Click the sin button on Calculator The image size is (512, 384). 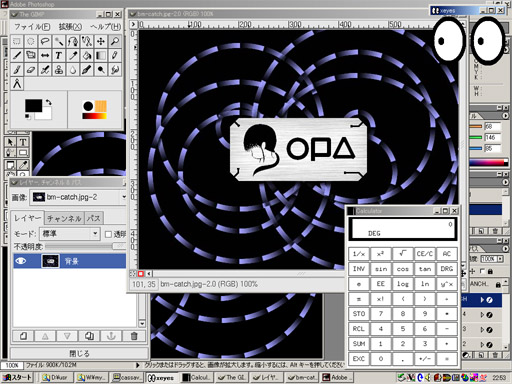(381, 269)
